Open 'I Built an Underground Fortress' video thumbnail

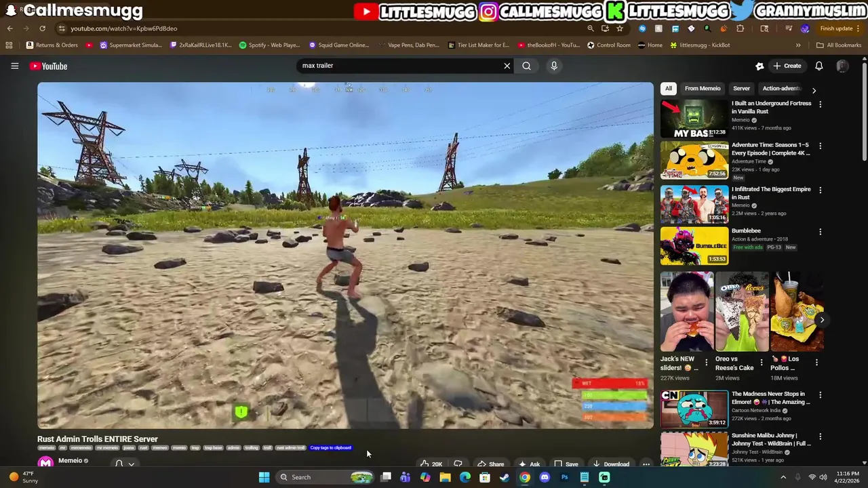(694, 119)
